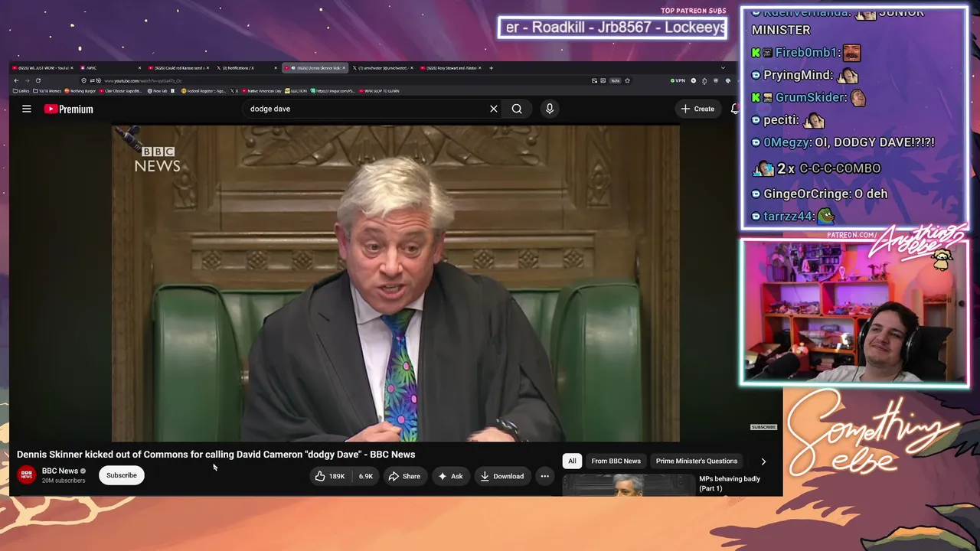The width and height of the screenshot is (980, 551).
Task: Bookmark this page with star icon
Action: tap(627, 80)
